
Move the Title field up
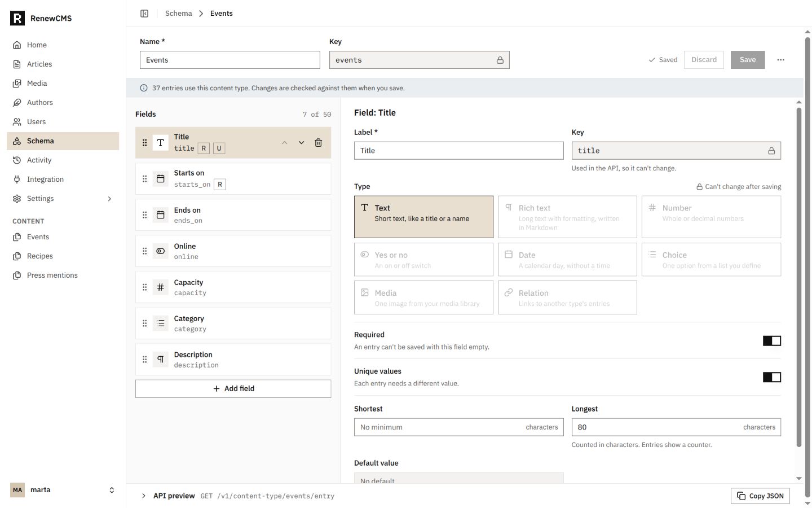pos(285,143)
